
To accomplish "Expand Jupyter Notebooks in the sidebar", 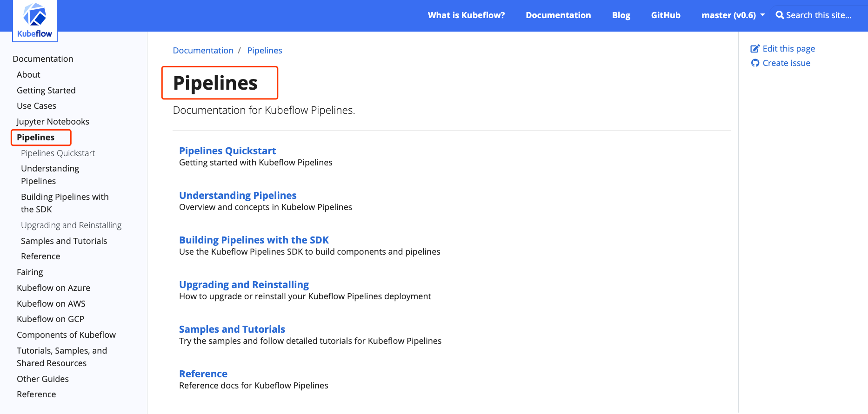I will coord(53,121).
